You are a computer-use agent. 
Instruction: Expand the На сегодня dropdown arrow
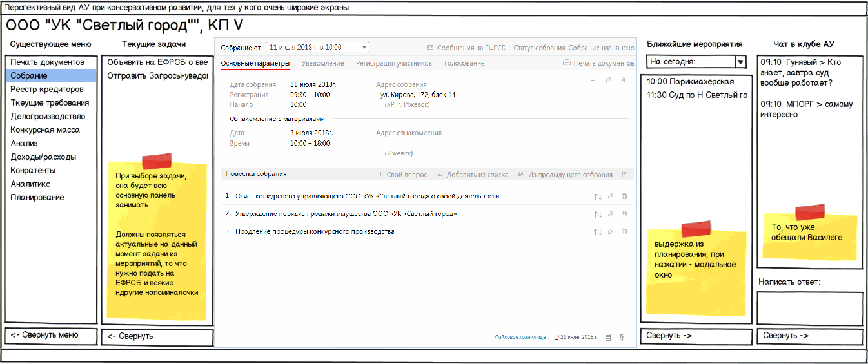(740, 62)
